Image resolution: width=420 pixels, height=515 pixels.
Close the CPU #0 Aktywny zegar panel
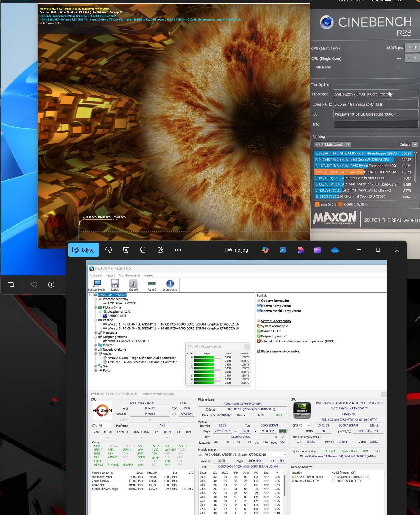247,347
